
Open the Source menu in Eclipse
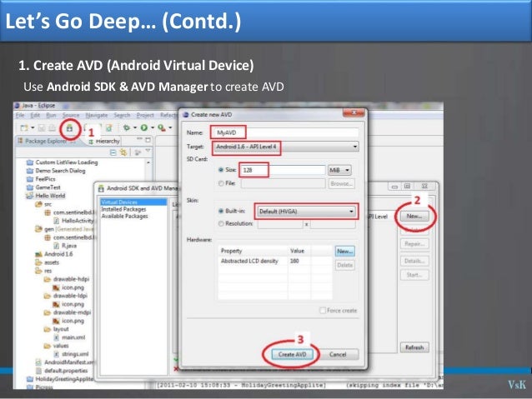[x=71, y=115]
